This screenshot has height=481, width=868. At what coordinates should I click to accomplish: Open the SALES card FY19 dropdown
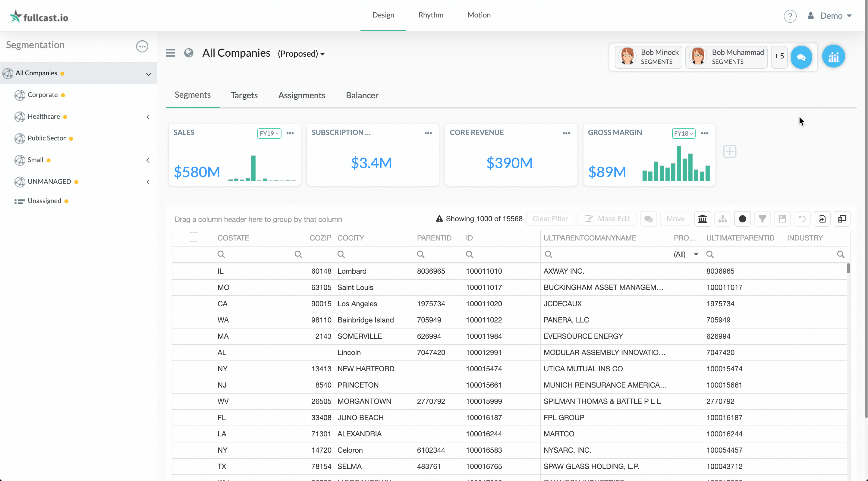coord(269,134)
